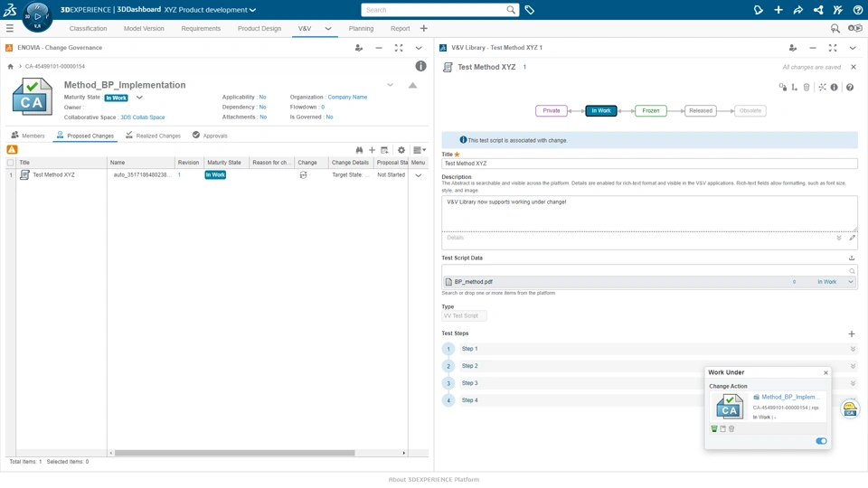Viewport: 868px width, 488px height.
Task: Click the share-user icon in V&V Library header
Action: coord(793,48)
